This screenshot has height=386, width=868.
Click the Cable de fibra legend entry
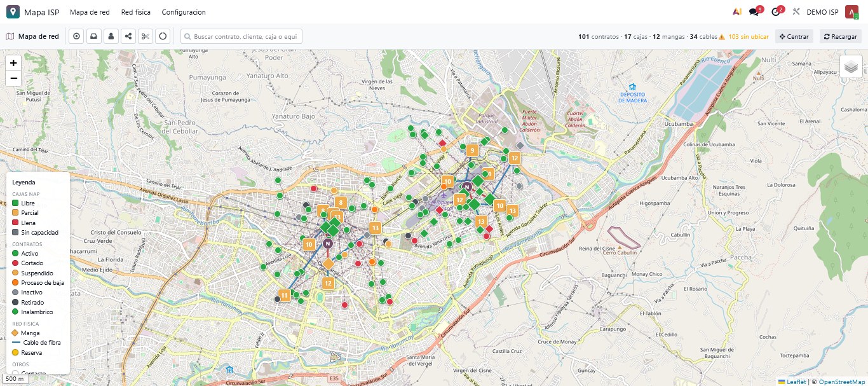click(x=37, y=342)
